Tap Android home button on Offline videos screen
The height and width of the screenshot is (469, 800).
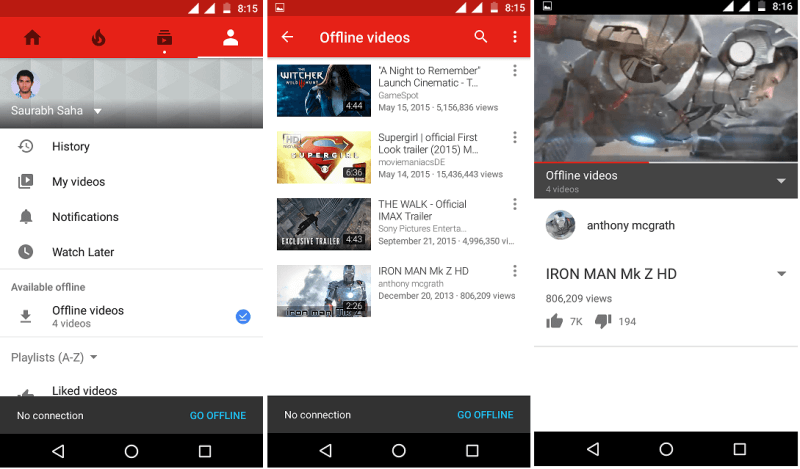[x=398, y=450]
